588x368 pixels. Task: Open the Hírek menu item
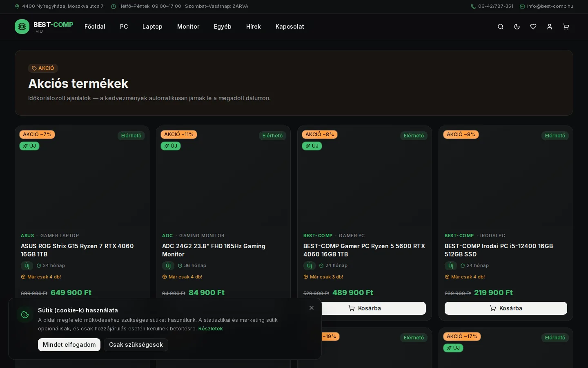pos(254,27)
